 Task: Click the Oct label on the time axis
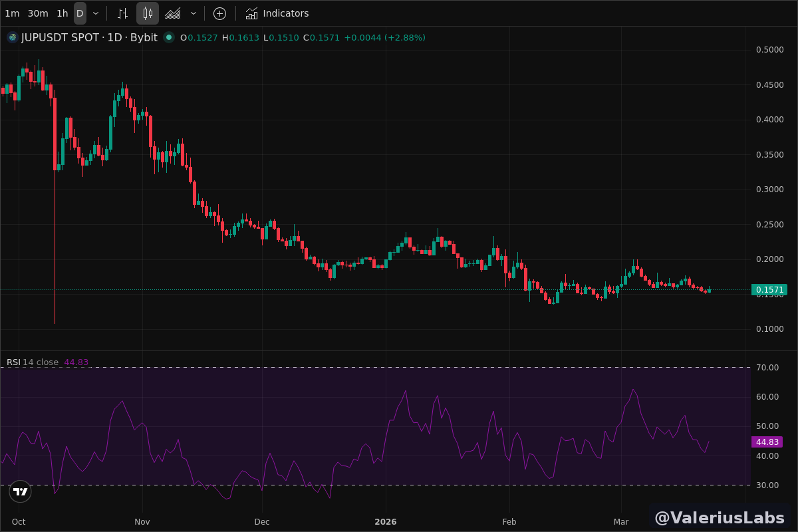(x=19, y=522)
